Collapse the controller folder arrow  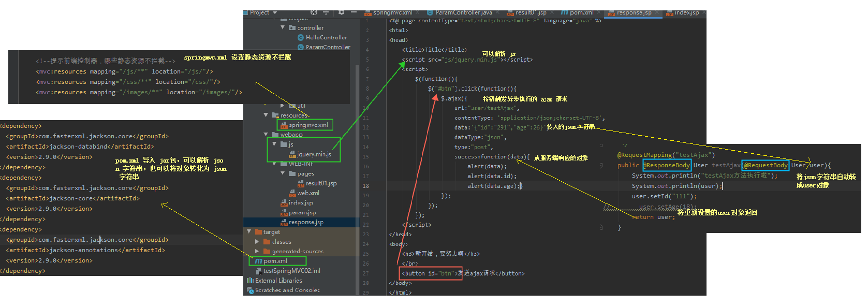point(283,27)
